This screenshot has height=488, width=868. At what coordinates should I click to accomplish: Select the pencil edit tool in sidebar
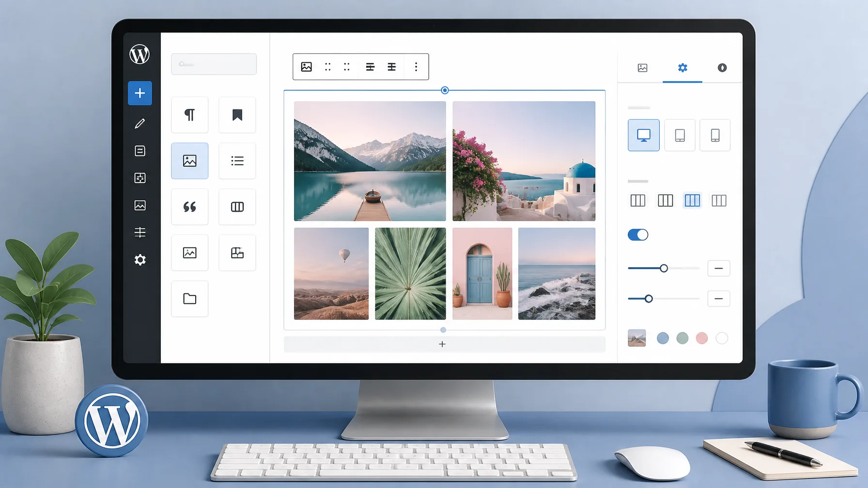(x=140, y=123)
